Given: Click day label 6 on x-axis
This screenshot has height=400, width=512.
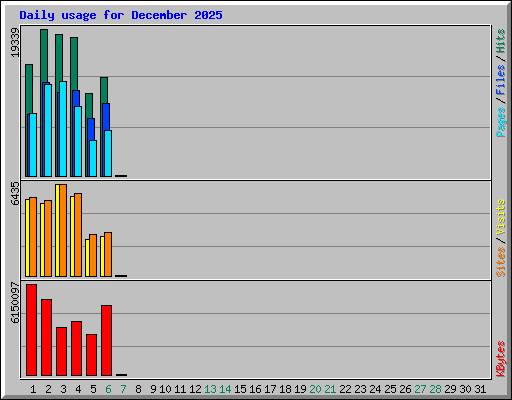Looking at the screenshot, I should coord(108,389).
